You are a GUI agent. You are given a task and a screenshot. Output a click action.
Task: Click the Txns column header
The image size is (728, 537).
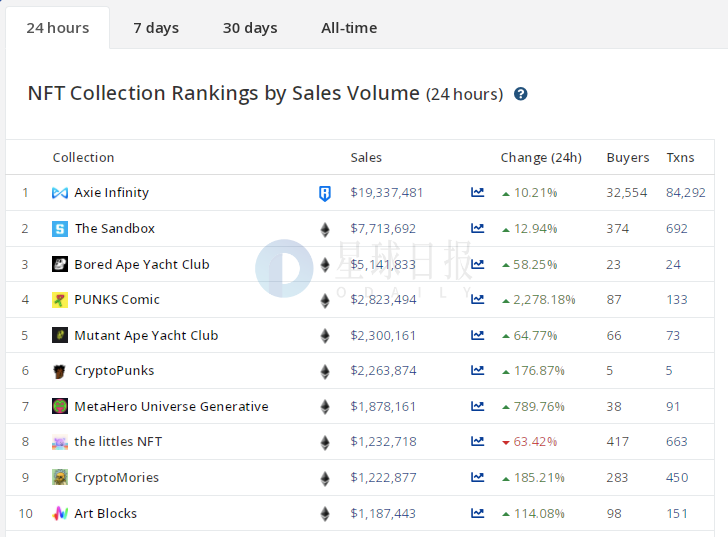[x=680, y=157]
